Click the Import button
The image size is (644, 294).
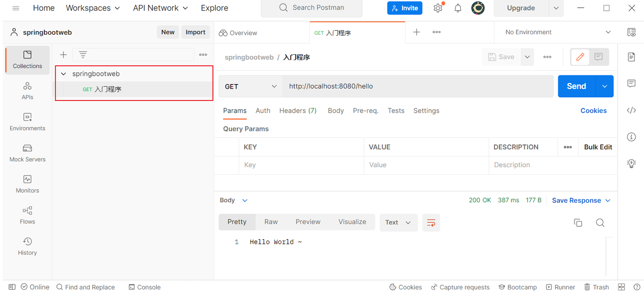(195, 32)
